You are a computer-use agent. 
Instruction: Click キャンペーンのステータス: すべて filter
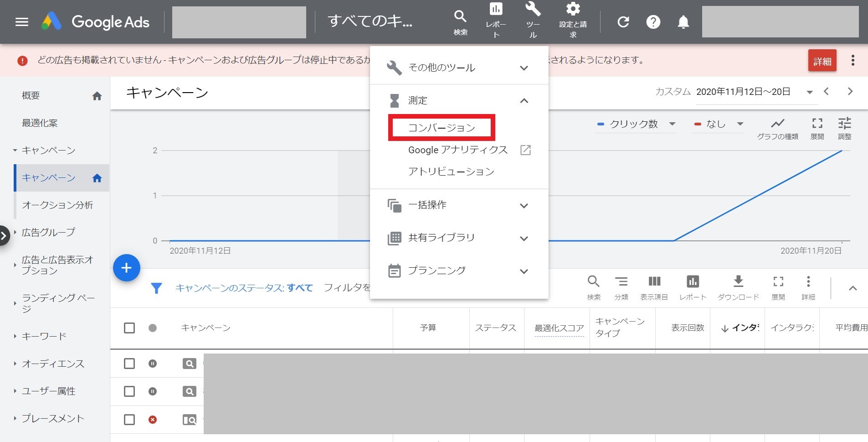[244, 288]
